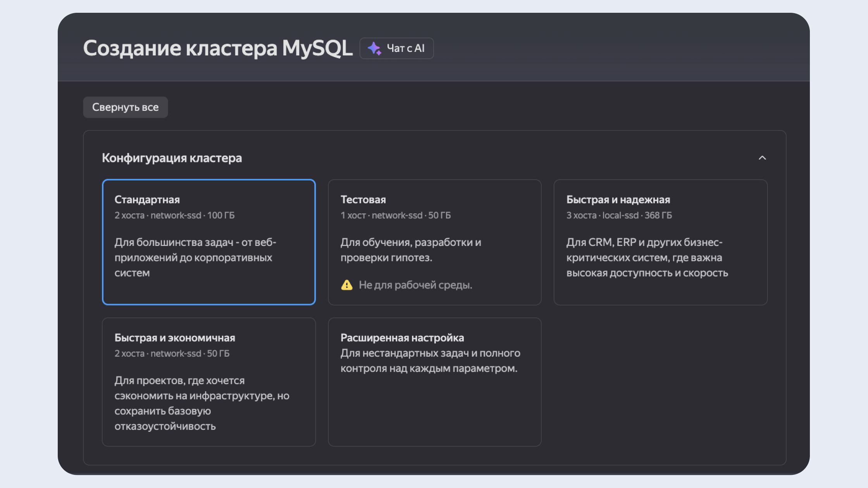
Task: Click description starting 'Для нестандартных задач'
Action: [431, 361]
